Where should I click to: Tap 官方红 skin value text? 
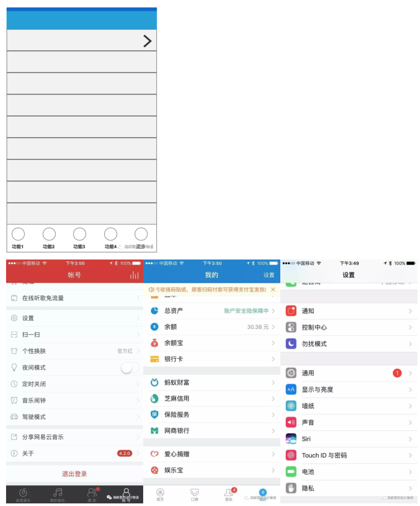coord(125,351)
